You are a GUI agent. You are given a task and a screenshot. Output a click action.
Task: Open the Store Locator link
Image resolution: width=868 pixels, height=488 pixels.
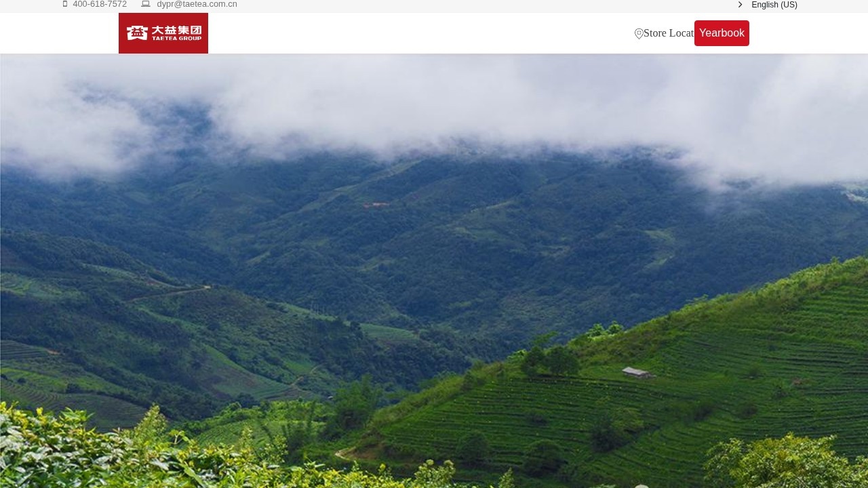669,33
